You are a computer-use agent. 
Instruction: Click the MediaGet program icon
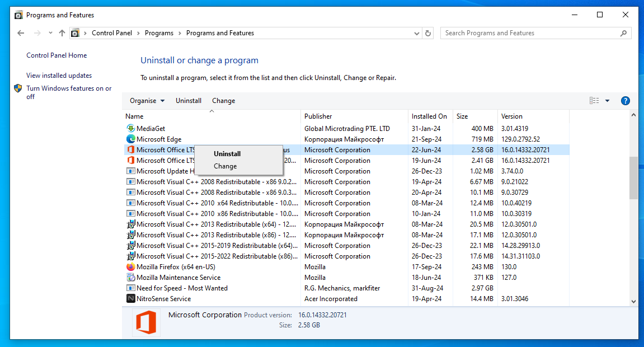(x=130, y=129)
